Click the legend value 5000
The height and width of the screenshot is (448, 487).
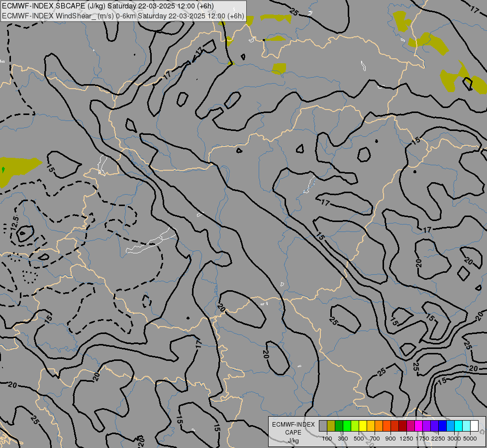(x=470, y=439)
